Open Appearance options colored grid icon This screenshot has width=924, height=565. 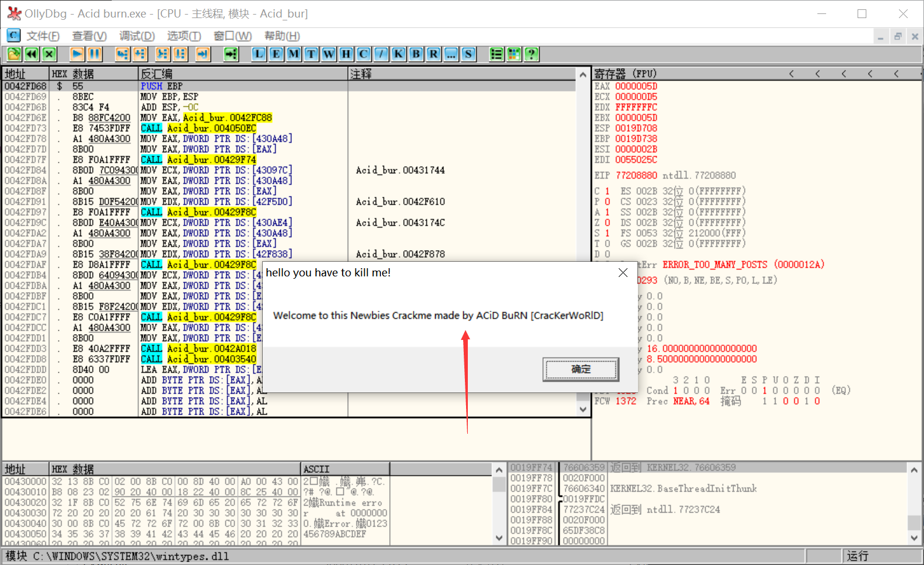click(x=514, y=54)
